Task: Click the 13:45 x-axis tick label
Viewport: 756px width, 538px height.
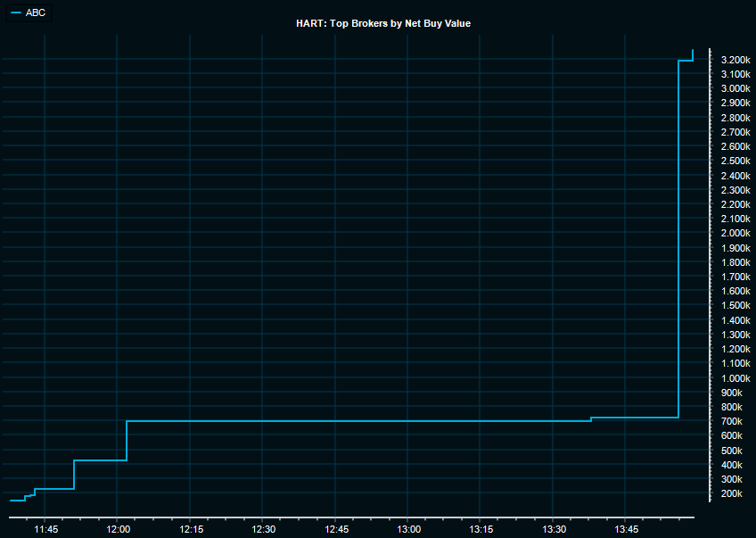Action: pyautogui.click(x=626, y=529)
